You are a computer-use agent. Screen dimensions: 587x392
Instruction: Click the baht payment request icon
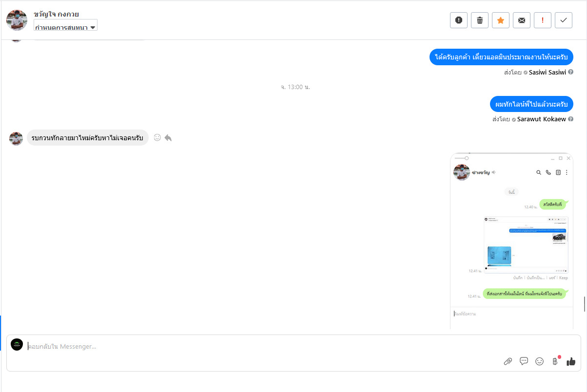point(555,361)
